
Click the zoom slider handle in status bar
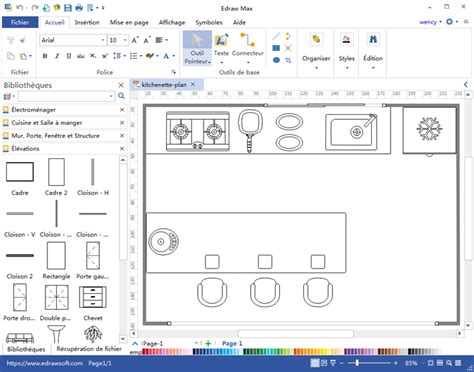click(357, 363)
